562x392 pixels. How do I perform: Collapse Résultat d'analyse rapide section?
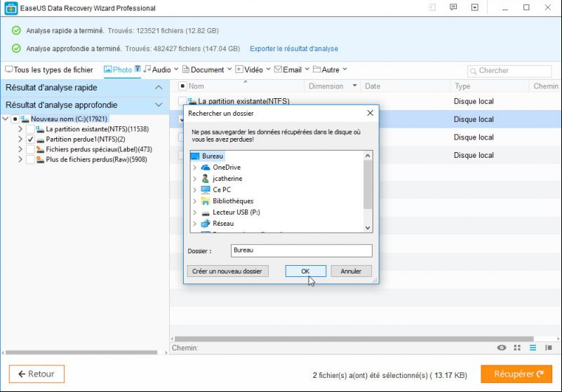(x=159, y=88)
